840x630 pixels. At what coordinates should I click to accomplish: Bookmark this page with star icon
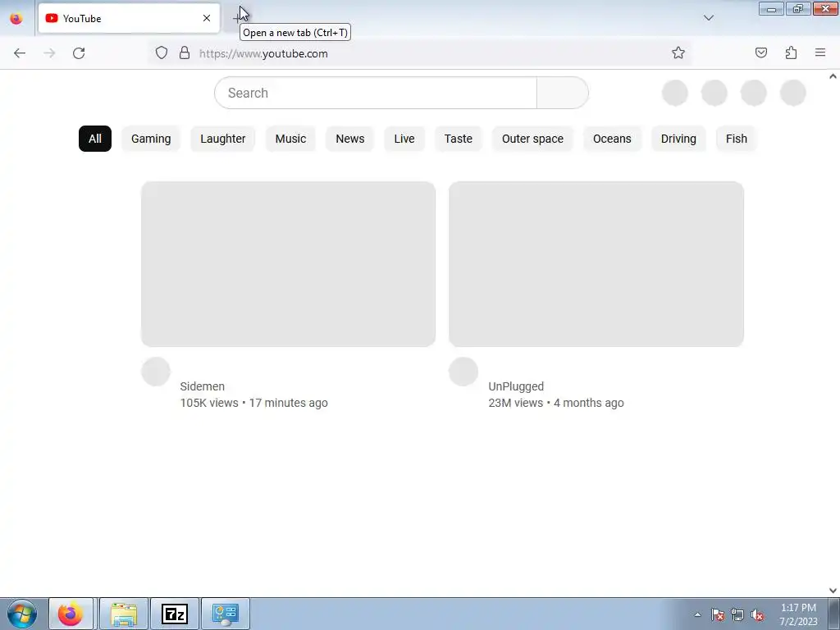click(678, 53)
